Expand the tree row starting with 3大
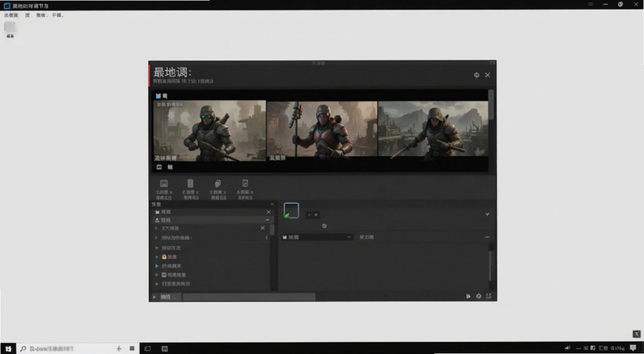 pyautogui.click(x=156, y=228)
